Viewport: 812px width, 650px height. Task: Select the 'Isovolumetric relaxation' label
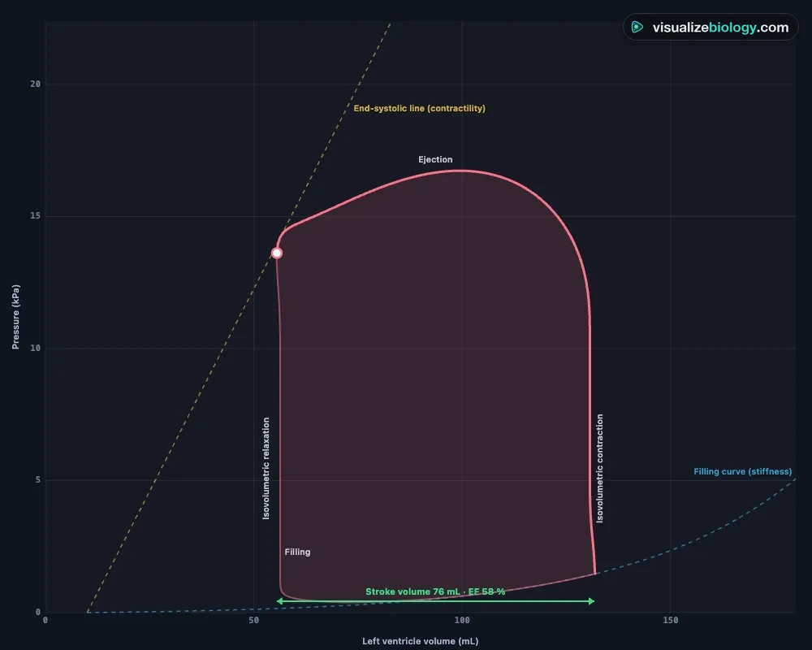(266, 469)
